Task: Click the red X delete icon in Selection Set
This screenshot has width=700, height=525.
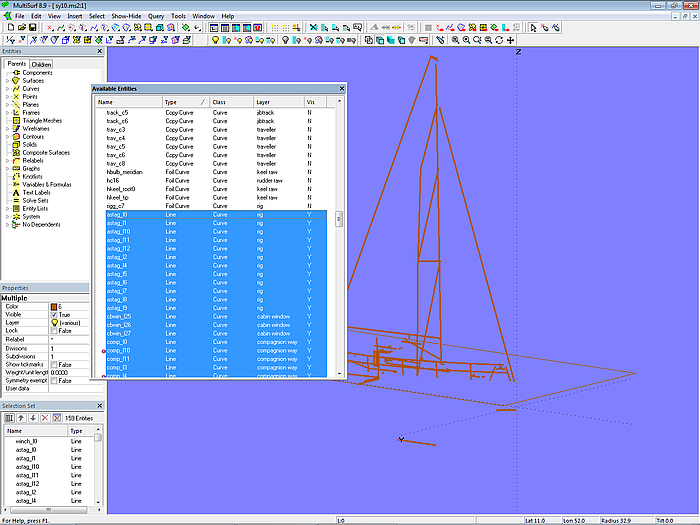Action: click(x=43, y=417)
